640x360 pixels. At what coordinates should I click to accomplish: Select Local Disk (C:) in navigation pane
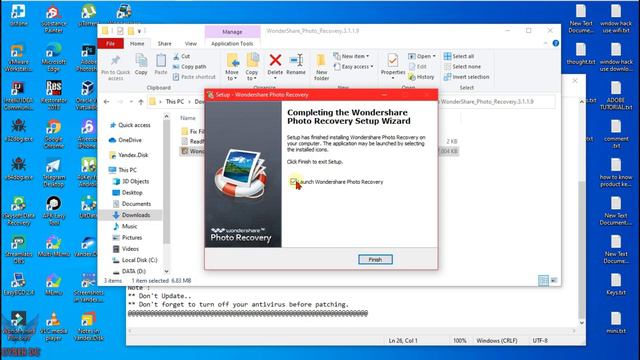[135, 260]
